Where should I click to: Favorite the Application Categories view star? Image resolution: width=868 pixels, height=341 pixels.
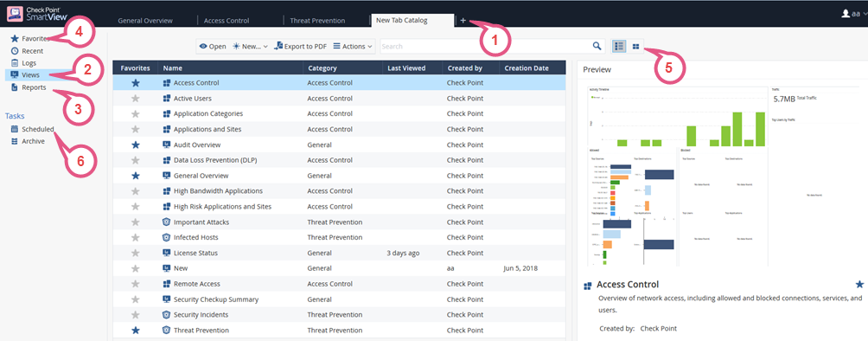coord(136,113)
